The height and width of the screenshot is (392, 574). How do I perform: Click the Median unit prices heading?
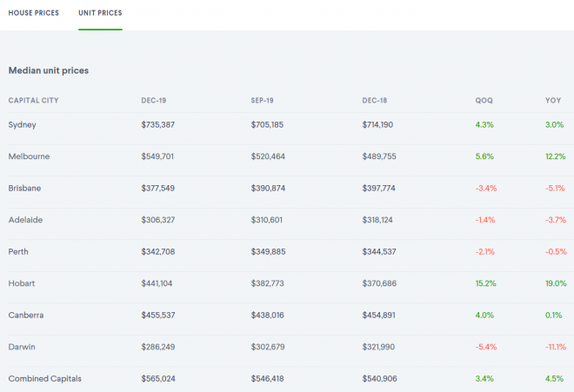[x=48, y=70]
